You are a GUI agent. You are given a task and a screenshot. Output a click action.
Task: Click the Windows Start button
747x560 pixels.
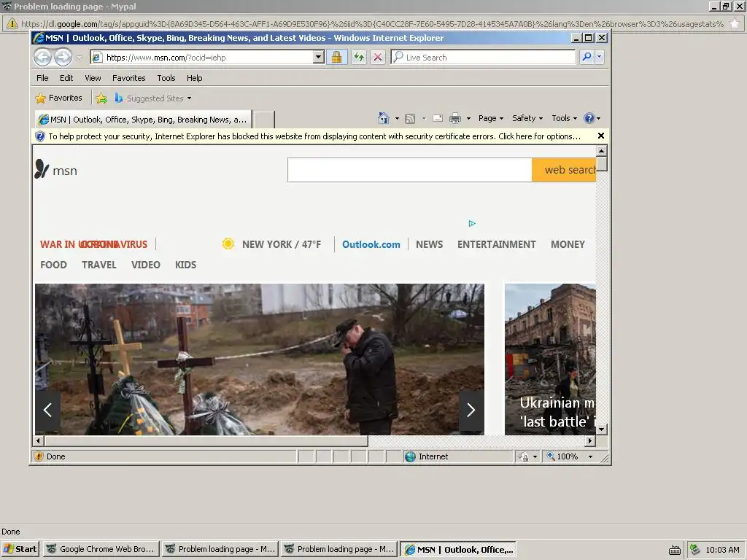(x=20, y=549)
